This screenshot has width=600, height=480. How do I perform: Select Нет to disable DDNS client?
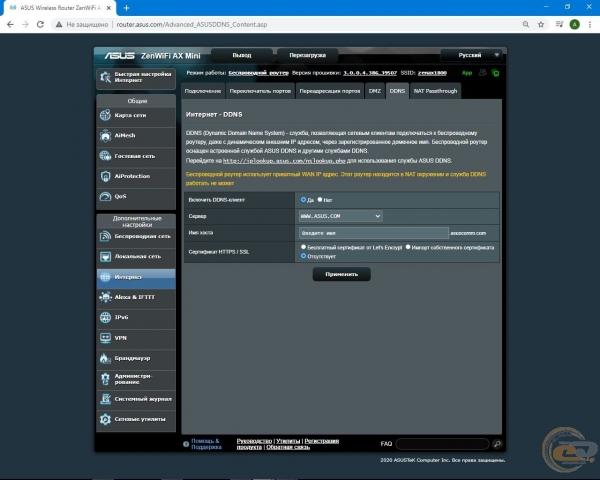point(320,199)
